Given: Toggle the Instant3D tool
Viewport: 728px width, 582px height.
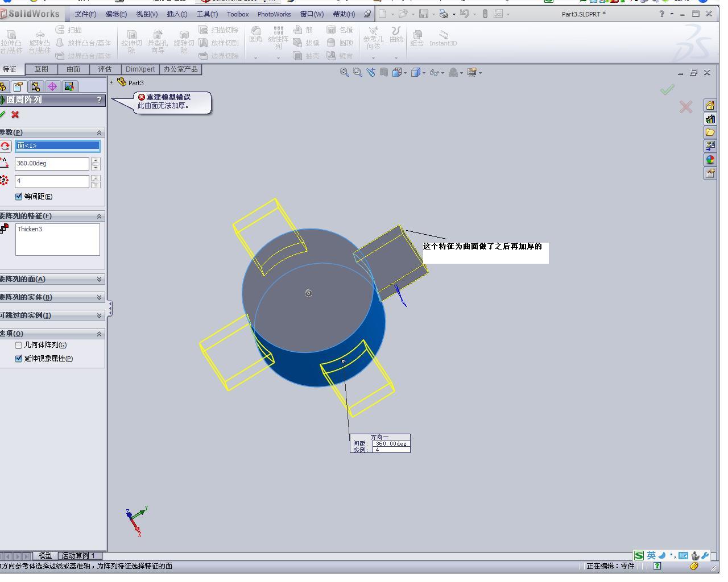Looking at the screenshot, I should (443, 38).
